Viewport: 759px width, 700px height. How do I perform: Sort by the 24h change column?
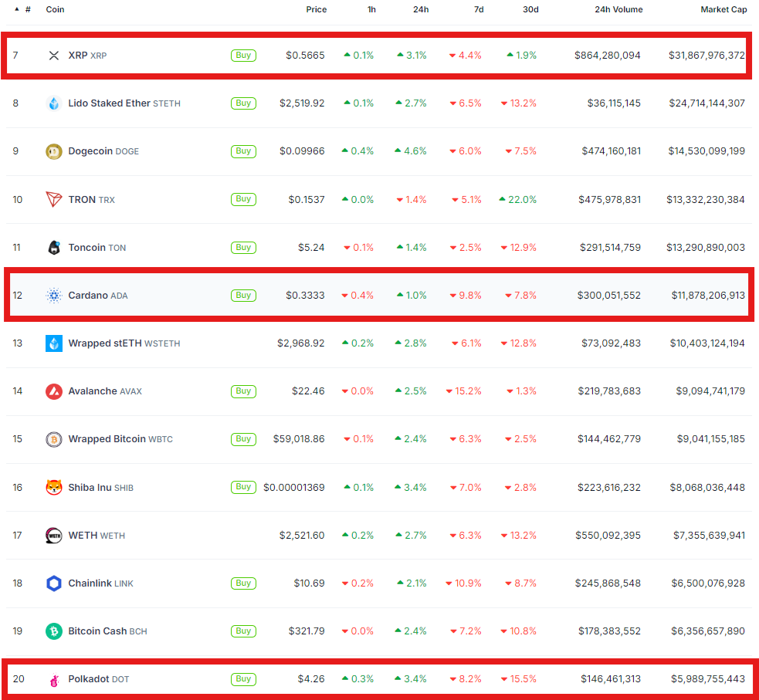pos(421,9)
